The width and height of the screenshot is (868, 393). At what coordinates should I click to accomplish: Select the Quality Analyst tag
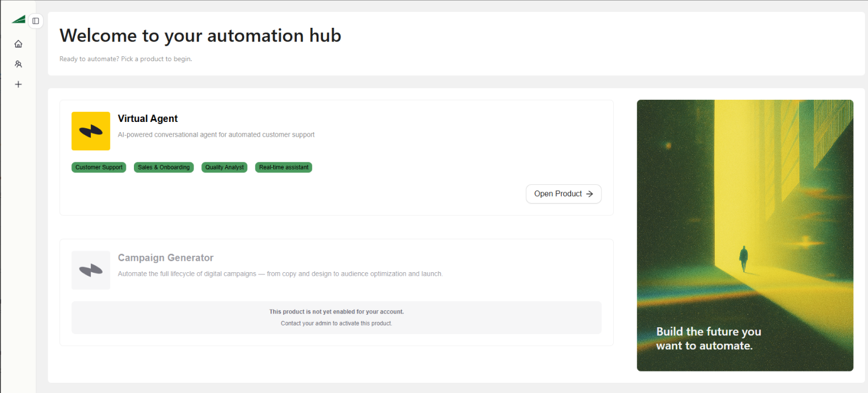[x=225, y=167]
